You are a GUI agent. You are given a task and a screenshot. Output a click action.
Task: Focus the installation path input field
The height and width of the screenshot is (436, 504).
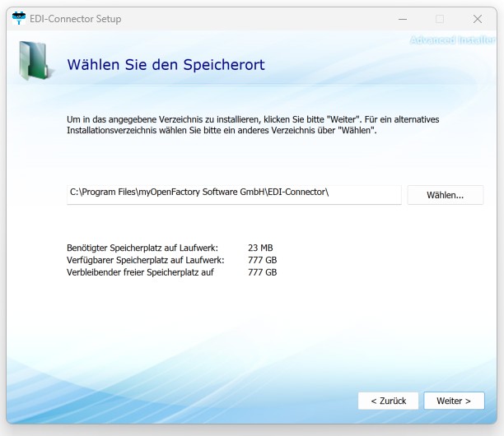[234, 195]
